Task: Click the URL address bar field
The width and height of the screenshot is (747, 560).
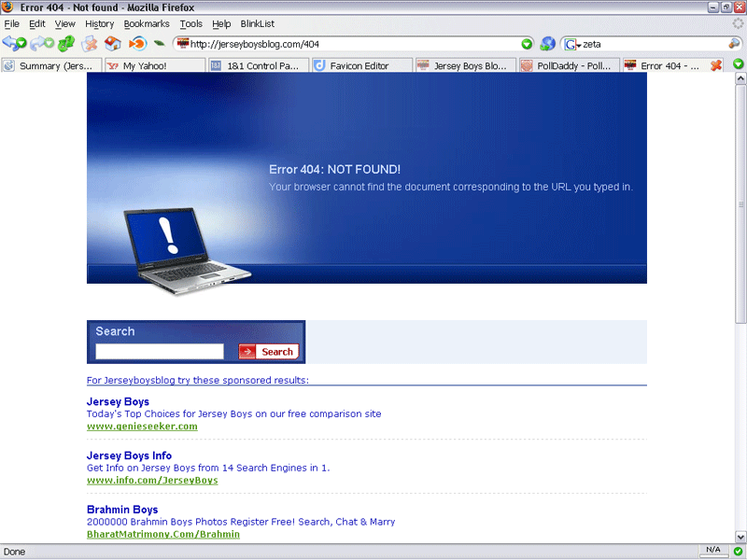Action: [354, 44]
